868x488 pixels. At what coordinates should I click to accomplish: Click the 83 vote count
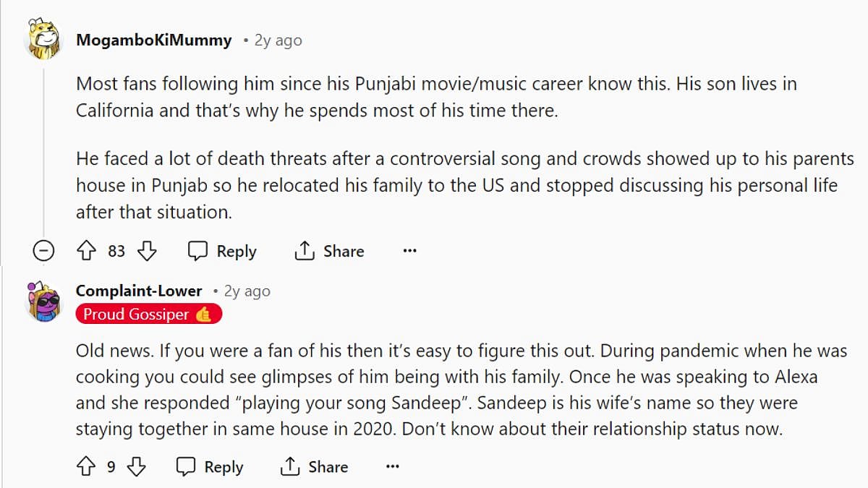[x=116, y=251]
